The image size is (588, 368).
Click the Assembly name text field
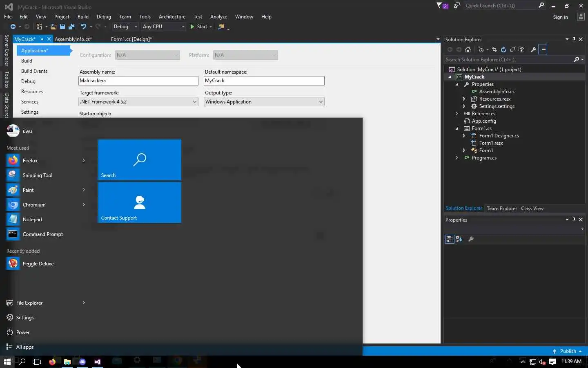pos(138,81)
